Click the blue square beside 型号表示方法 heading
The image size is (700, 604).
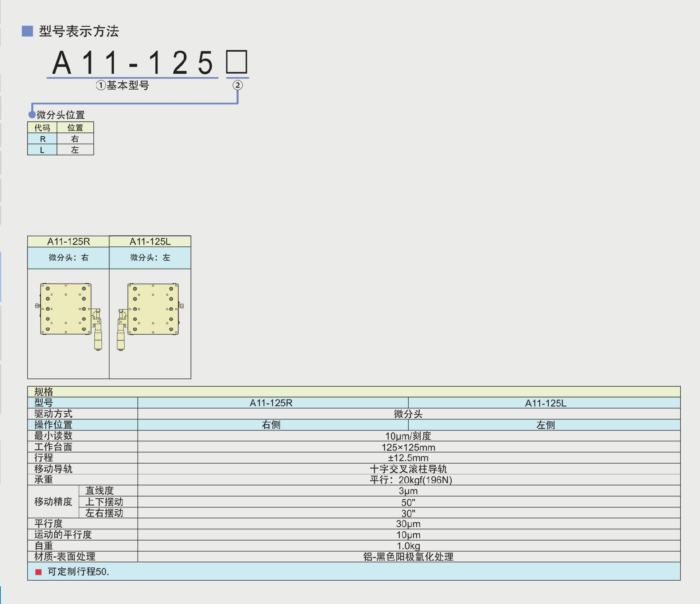pyautogui.click(x=27, y=31)
